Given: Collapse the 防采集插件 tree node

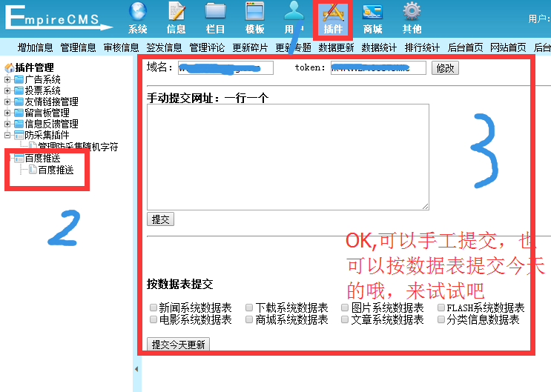Looking at the screenshot, I should [x=7, y=135].
